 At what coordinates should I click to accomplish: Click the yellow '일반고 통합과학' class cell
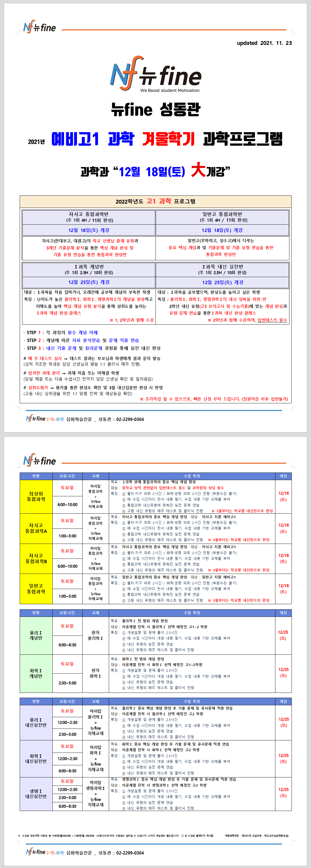[x=36, y=589]
